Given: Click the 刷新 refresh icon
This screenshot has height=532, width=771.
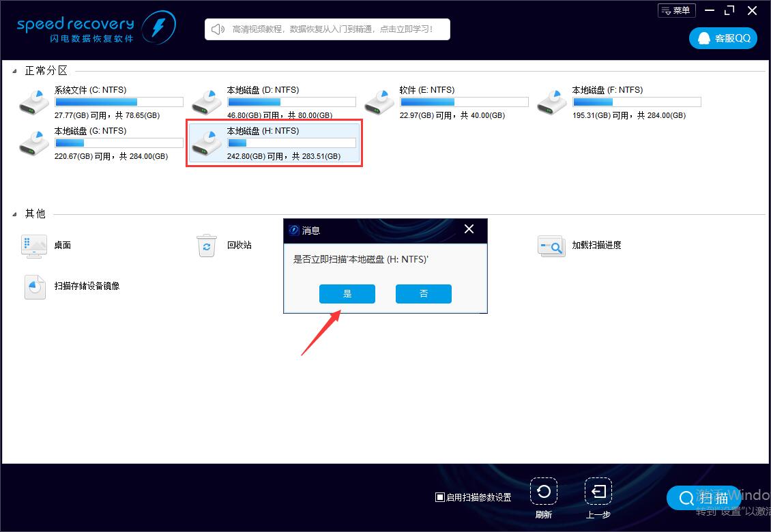Looking at the screenshot, I should (x=544, y=491).
